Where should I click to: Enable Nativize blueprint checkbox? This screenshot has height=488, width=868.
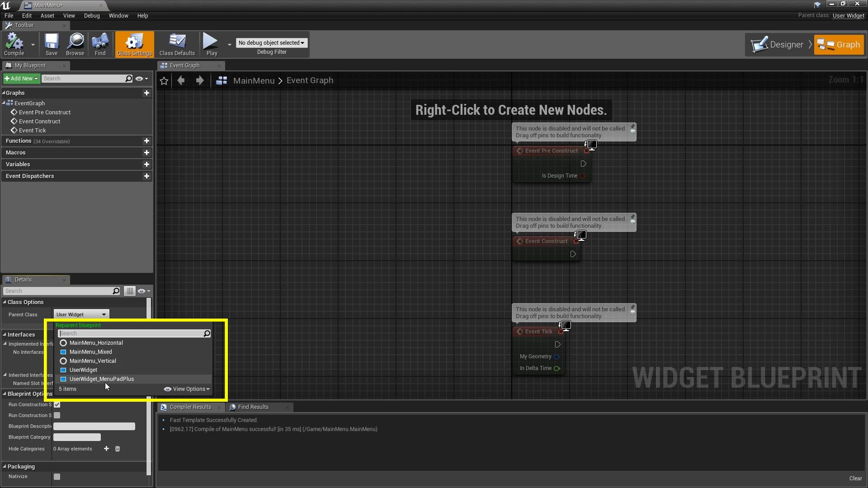[x=57, y=476]
